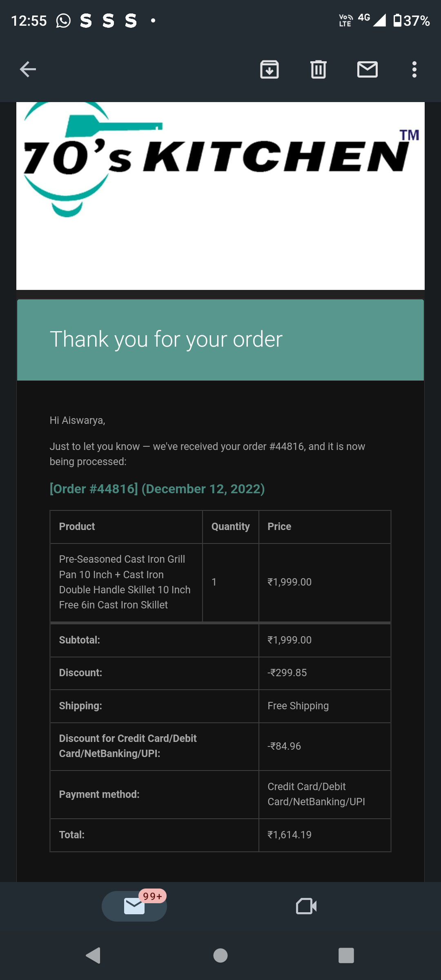Open recent apps square button
This screenshot has height=980, width=441.
[346, 955]
